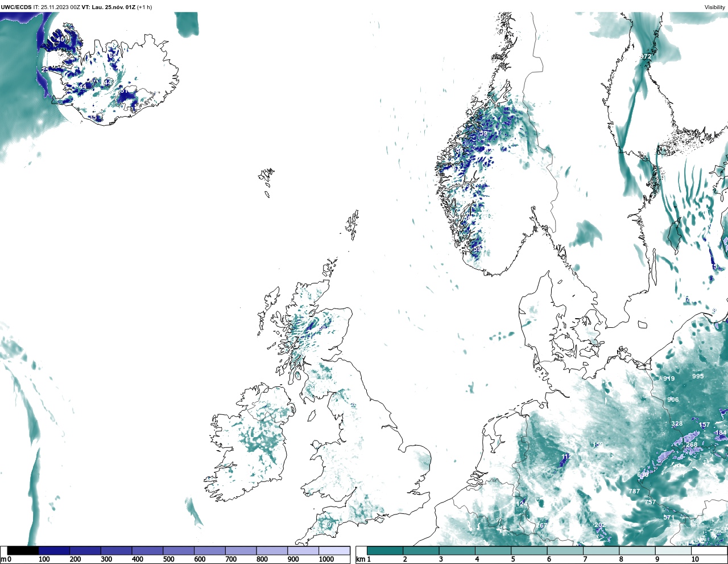Viewport: 728px width, 564px height.
Task: Click the '5' tick label in km legend
Action: point(512,559)
